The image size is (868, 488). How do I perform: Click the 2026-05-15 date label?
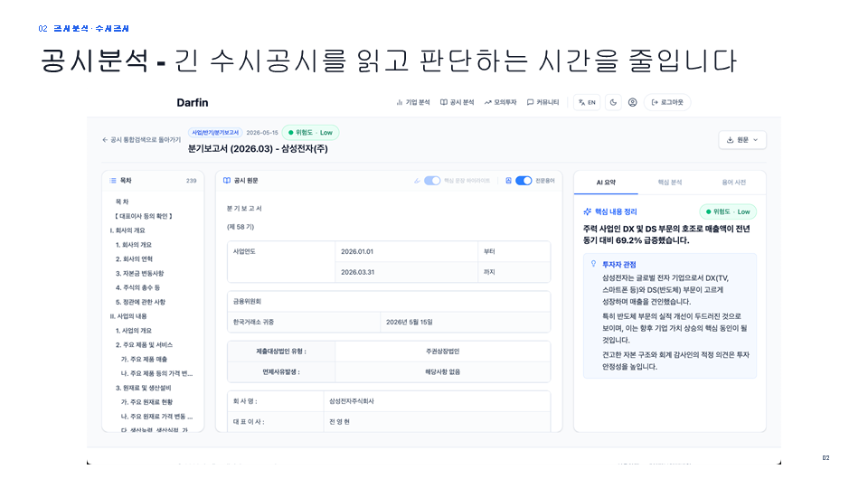click(x=262, y=133)
